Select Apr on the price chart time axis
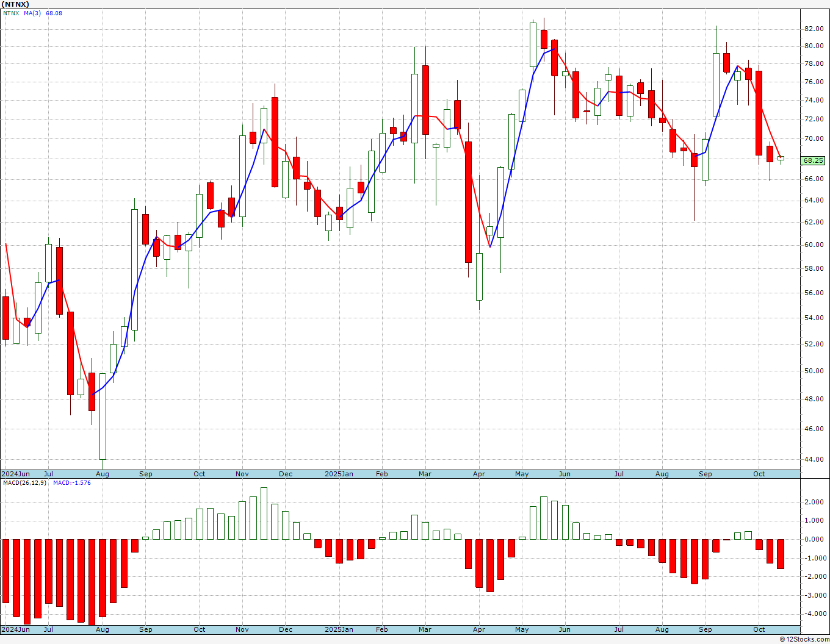This screenshot has height=644, width=830. pos(479,474)
